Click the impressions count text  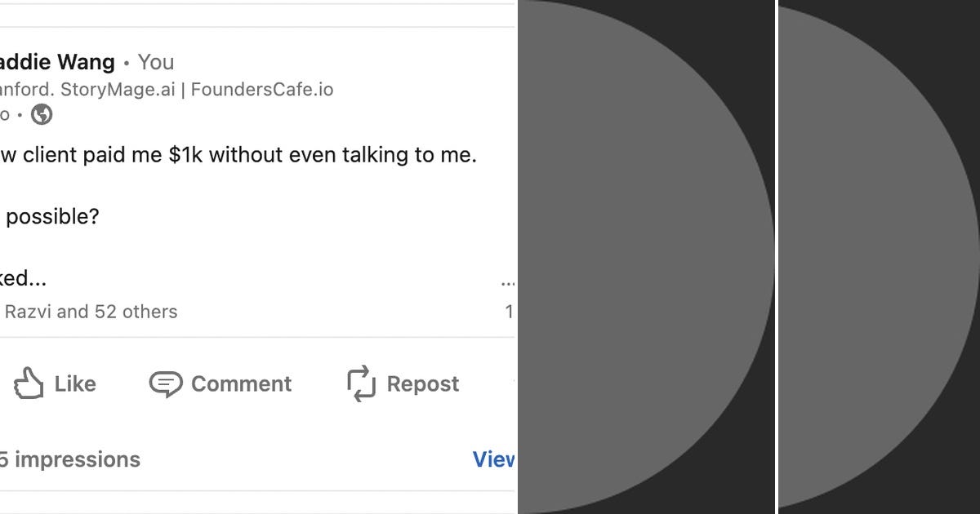point(73,459)
